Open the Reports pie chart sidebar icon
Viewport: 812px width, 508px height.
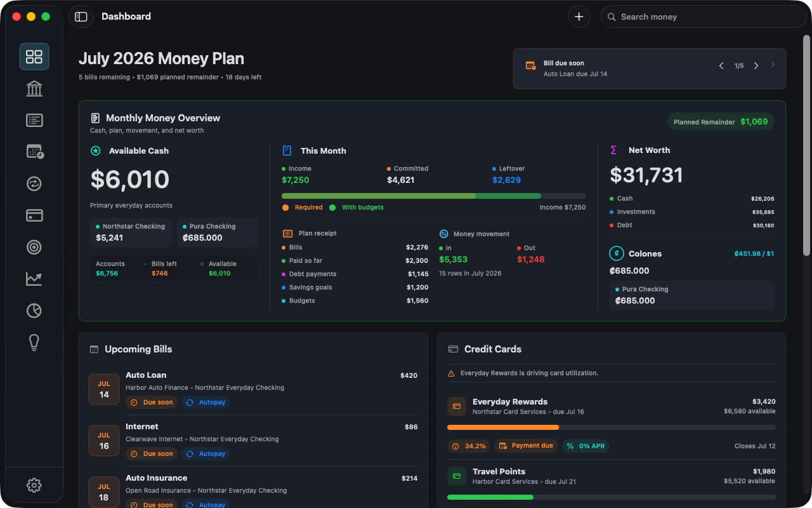[34, 311]
